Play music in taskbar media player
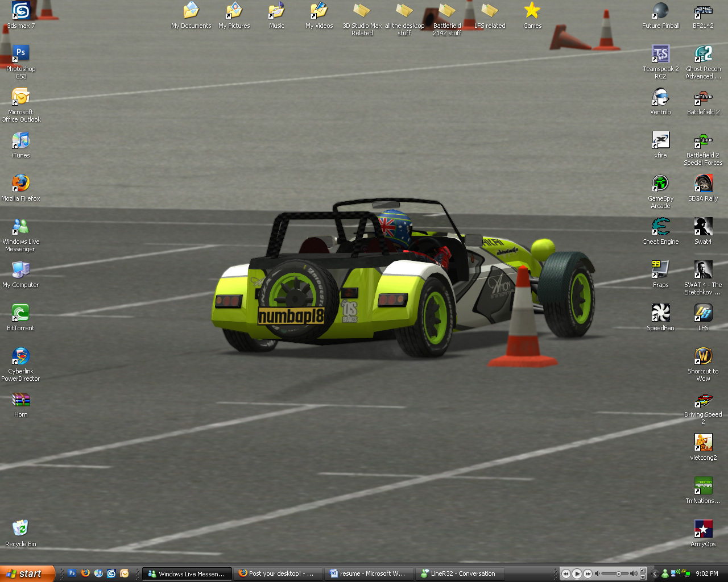The image size is (728, 582). (x=577, y=574)
